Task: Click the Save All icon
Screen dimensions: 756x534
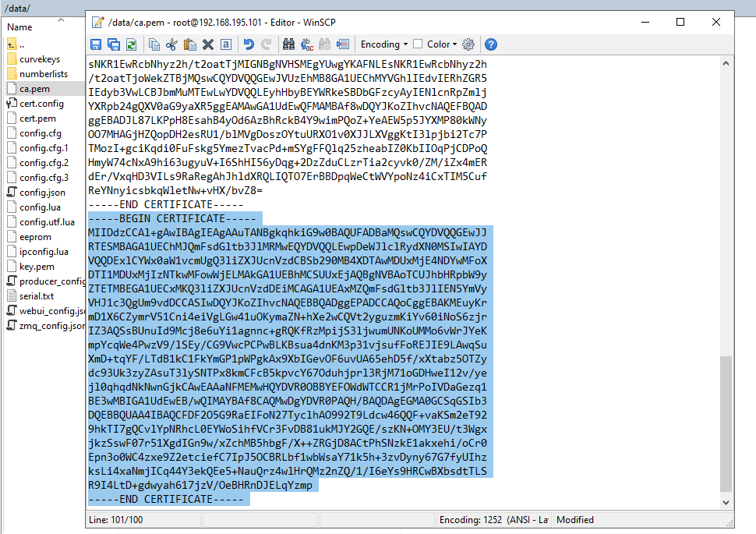Action: pyautogui.click(x=114, y=45)
